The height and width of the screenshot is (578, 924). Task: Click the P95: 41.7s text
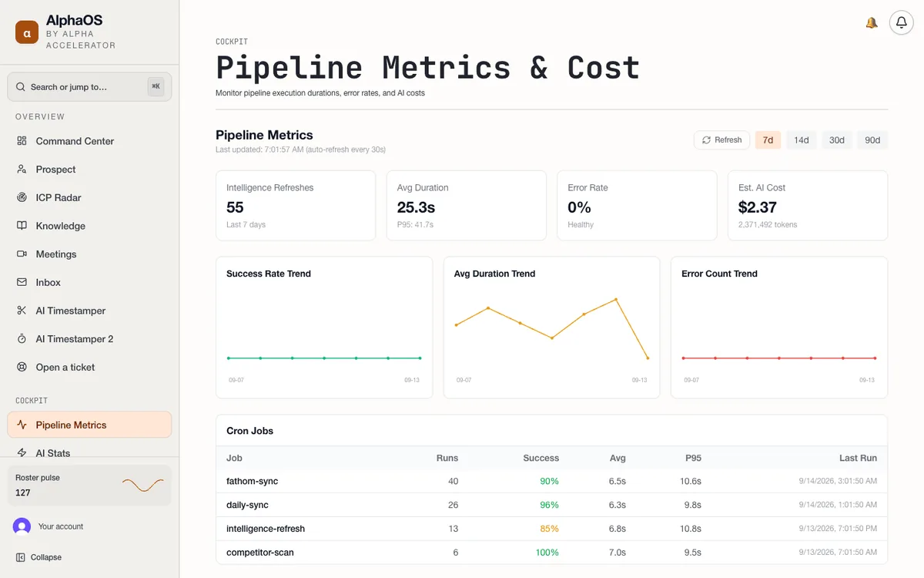click(x=415, y=225)
